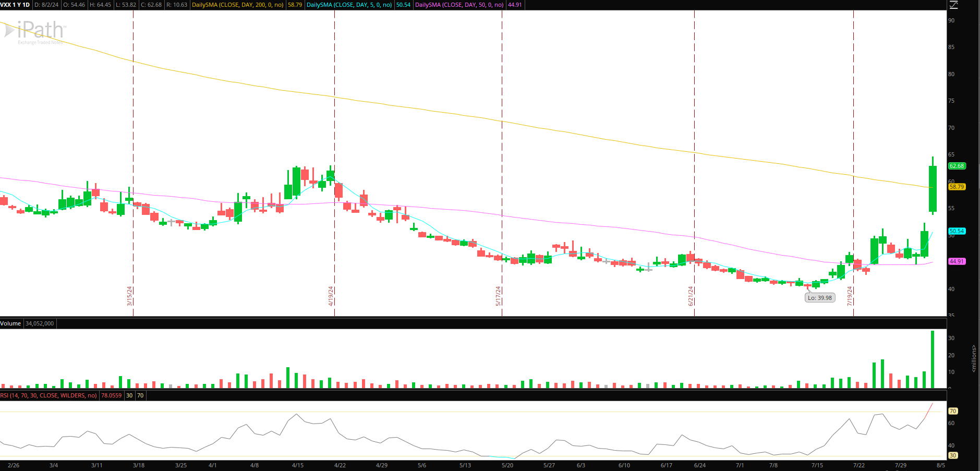The width and height of the screenshot is (980, 471).
Task: Click the magenta 44.91 price axis bubble
Action: tap(957, 261)
